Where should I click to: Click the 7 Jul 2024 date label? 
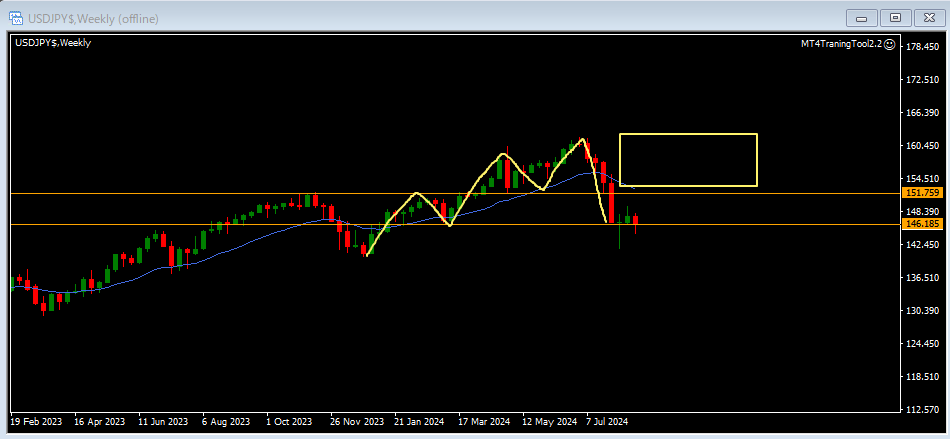tap(609, 421)
